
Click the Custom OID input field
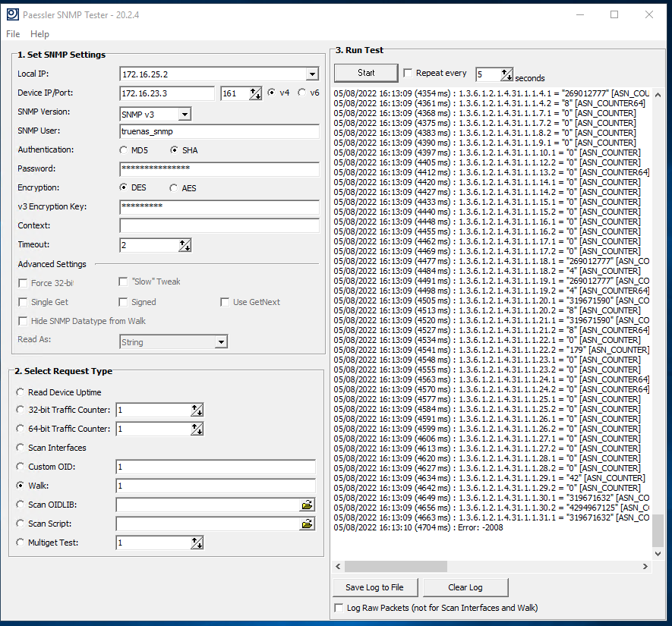216,467
